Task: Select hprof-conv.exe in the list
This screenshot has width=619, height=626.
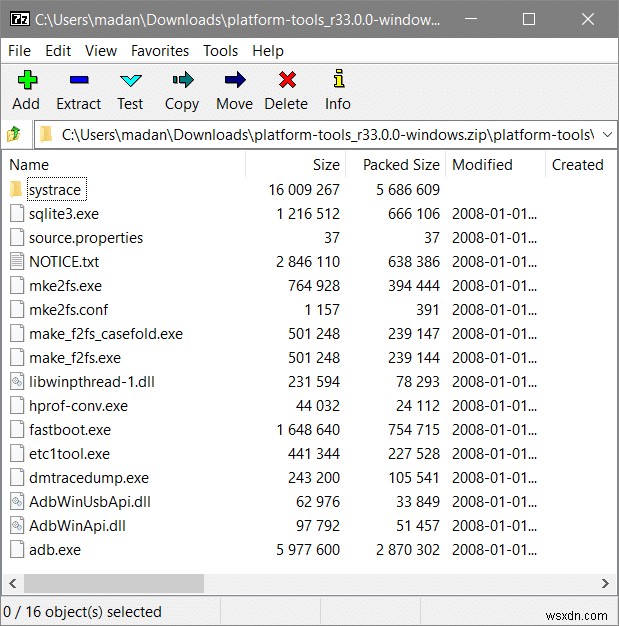Action: click(x=78, y=406)
